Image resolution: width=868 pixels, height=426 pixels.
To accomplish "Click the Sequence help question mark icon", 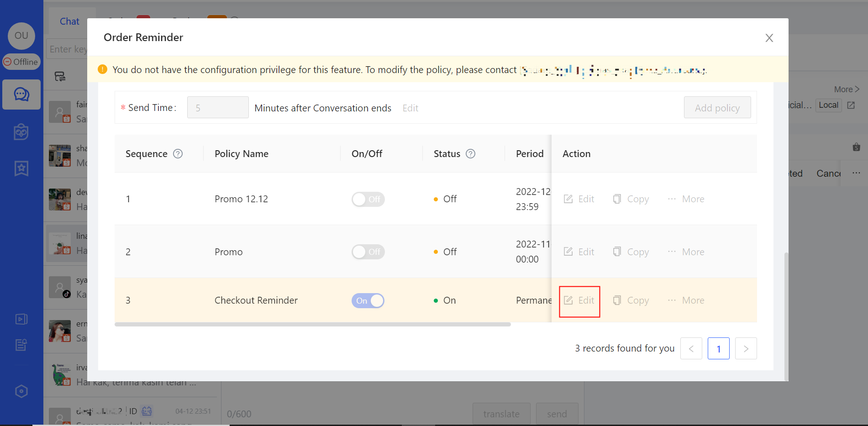I will pos(178,154).
